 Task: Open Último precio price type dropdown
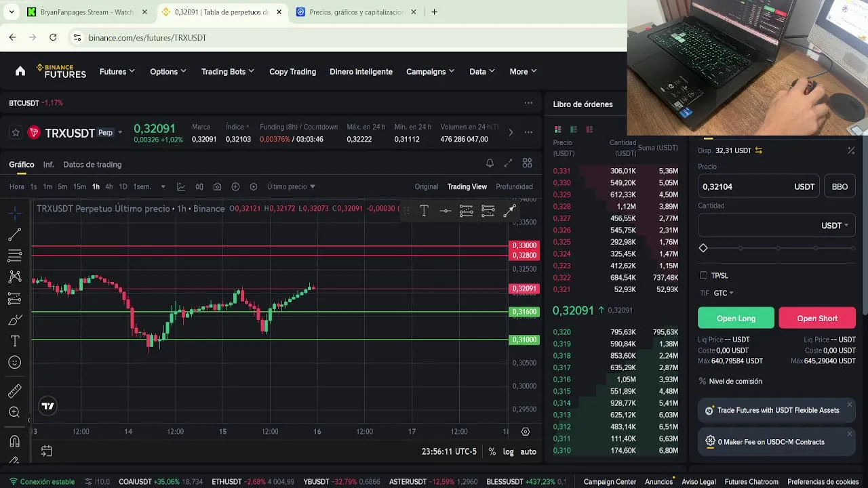coord(291,186)
